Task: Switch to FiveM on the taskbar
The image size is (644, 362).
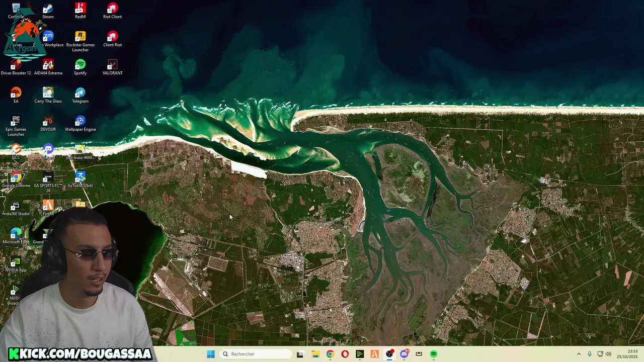Action: click(x=374, y=354)
